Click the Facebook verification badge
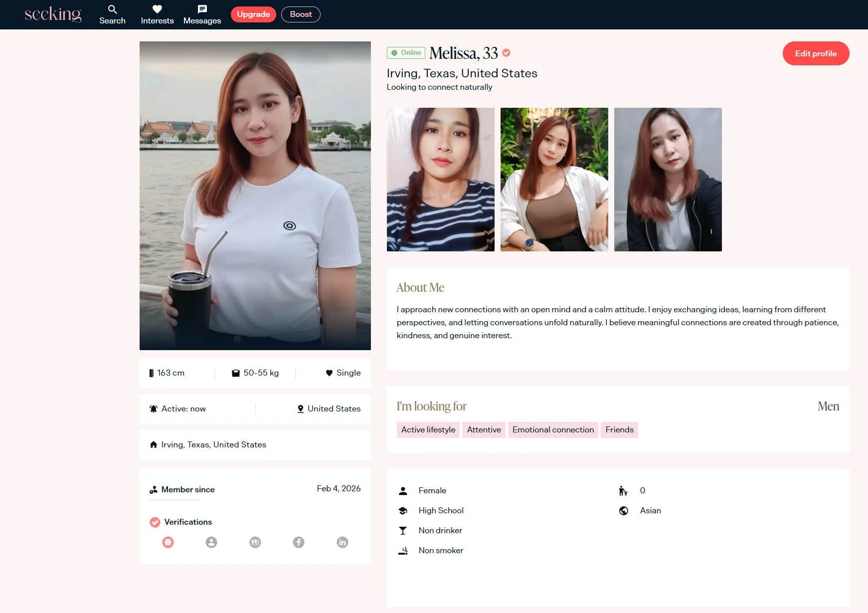 pos(299,542)
